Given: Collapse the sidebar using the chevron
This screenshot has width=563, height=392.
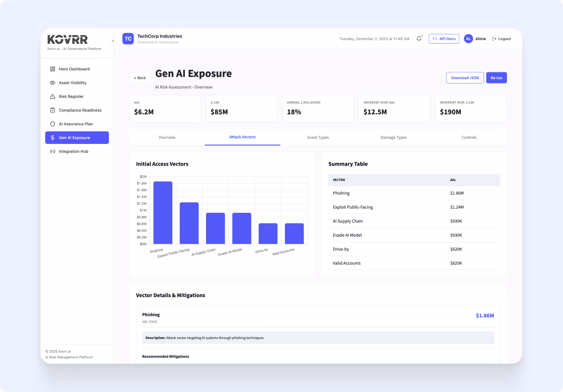Looking at the screenshot, I should click(x=113, y=41).
